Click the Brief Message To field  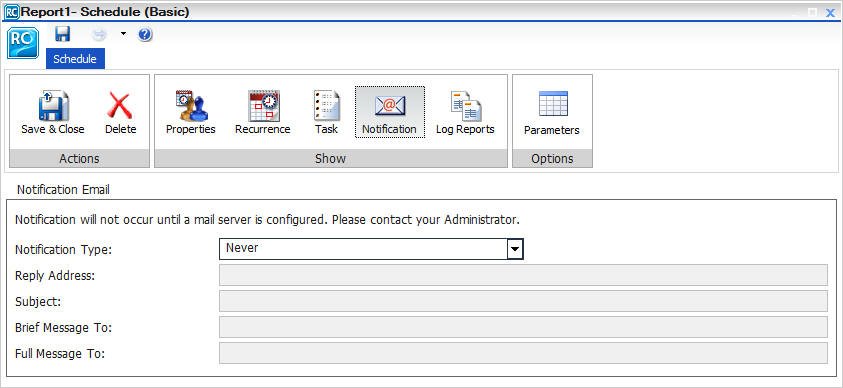[x=523, y=327]
